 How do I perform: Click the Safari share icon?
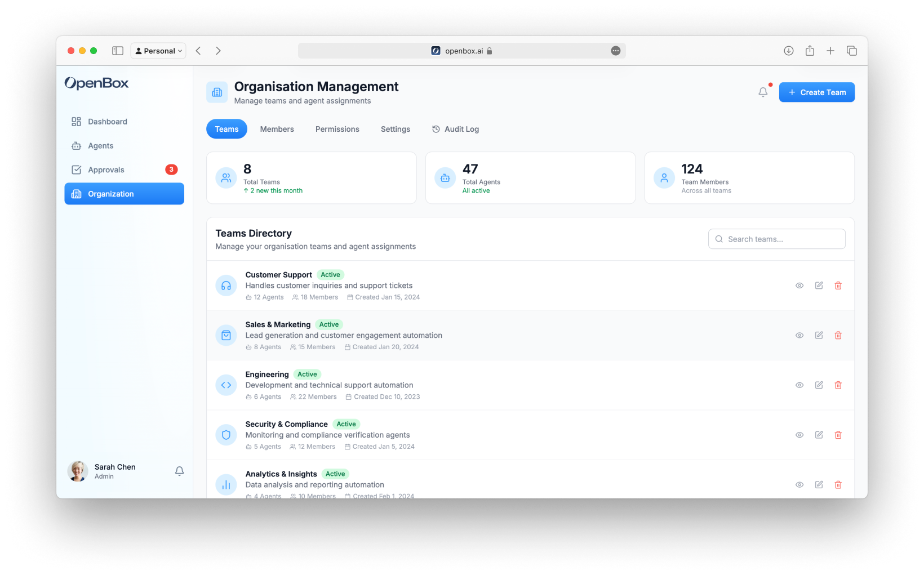coord(810,51)
